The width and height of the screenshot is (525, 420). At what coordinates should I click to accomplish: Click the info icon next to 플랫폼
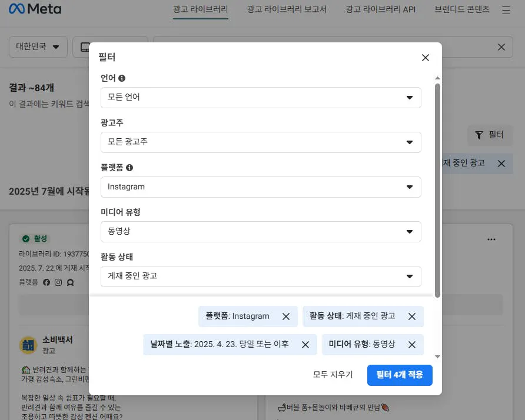129,168
